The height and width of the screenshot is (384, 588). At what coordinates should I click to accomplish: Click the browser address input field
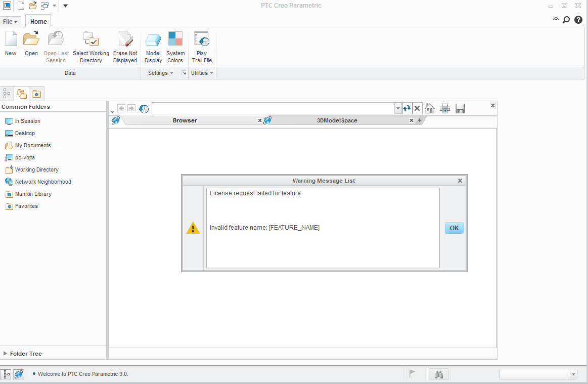pos(273,108)
